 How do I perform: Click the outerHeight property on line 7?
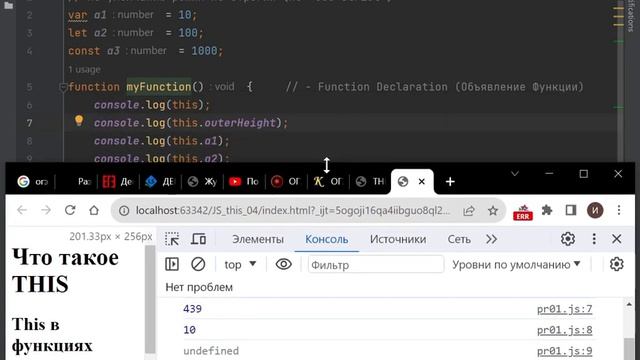click(240, 123)
